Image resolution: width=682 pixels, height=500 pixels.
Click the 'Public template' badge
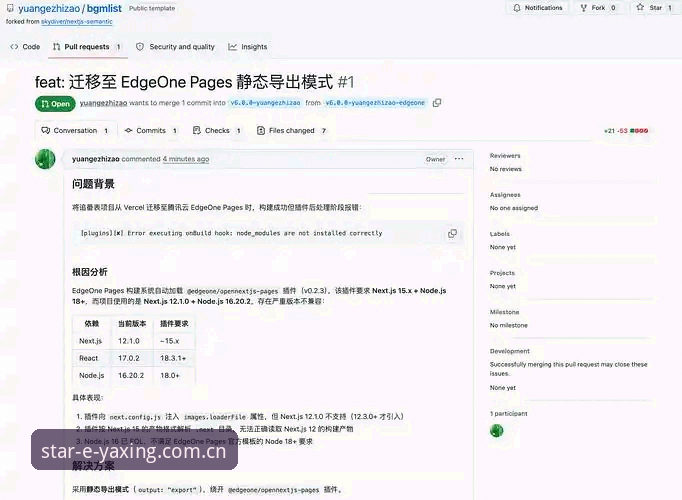click(x=152, y=8)
